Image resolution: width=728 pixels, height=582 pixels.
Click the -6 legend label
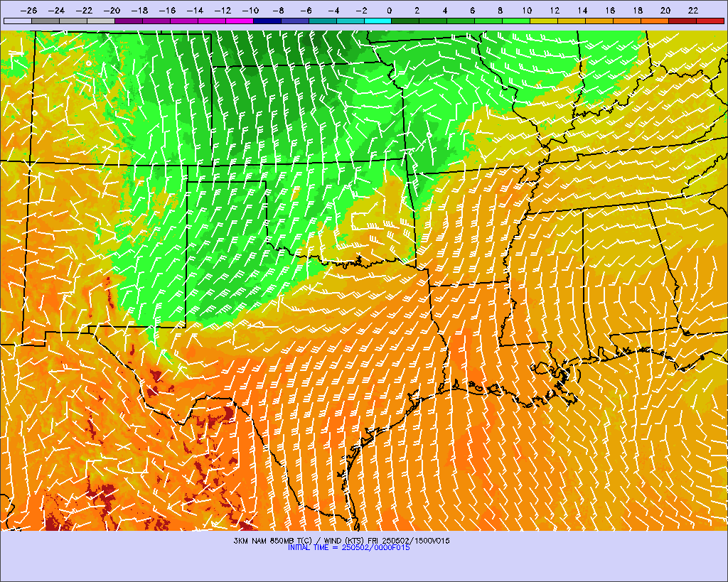click(306, 11)
